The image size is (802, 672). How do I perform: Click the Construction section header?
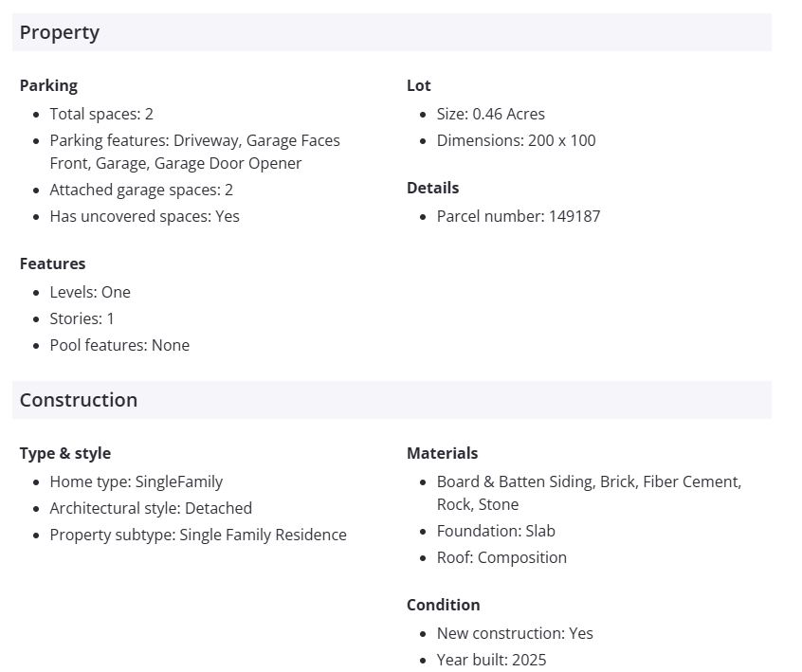tap(79, 400)
